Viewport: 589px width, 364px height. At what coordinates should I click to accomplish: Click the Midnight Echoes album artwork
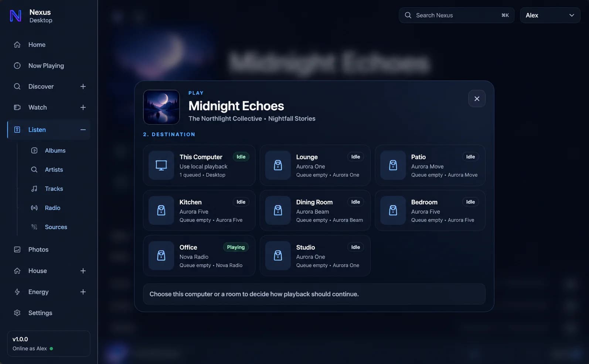(161, 107)
